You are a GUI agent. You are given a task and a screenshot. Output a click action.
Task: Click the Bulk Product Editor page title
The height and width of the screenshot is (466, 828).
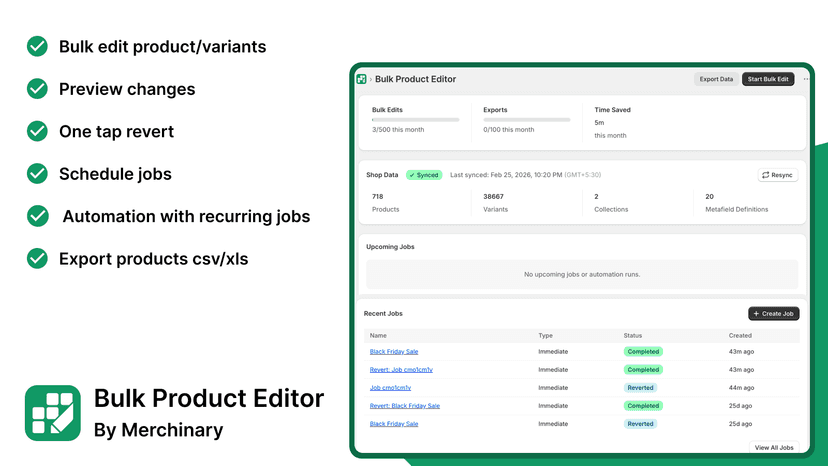coord(416,79)
